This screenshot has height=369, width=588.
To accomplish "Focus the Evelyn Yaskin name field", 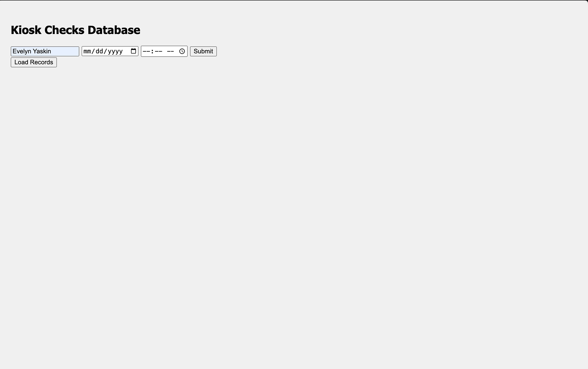I will (45, 51).
